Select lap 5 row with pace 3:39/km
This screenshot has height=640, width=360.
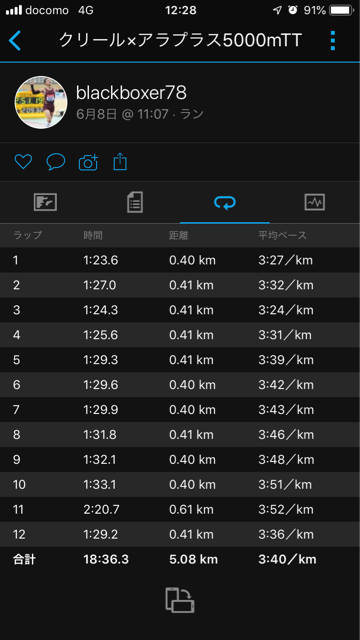click(180, 360)
